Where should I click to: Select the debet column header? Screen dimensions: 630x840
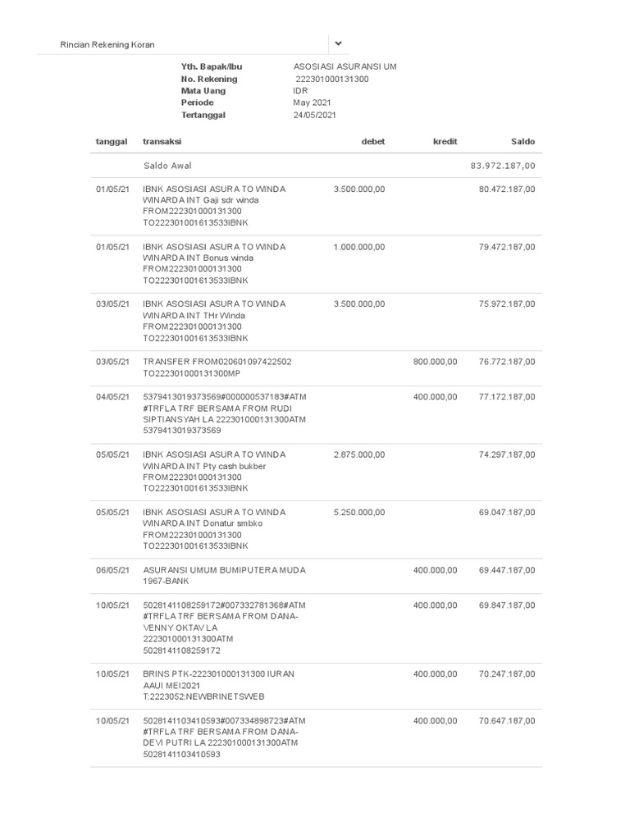point(373,141)
